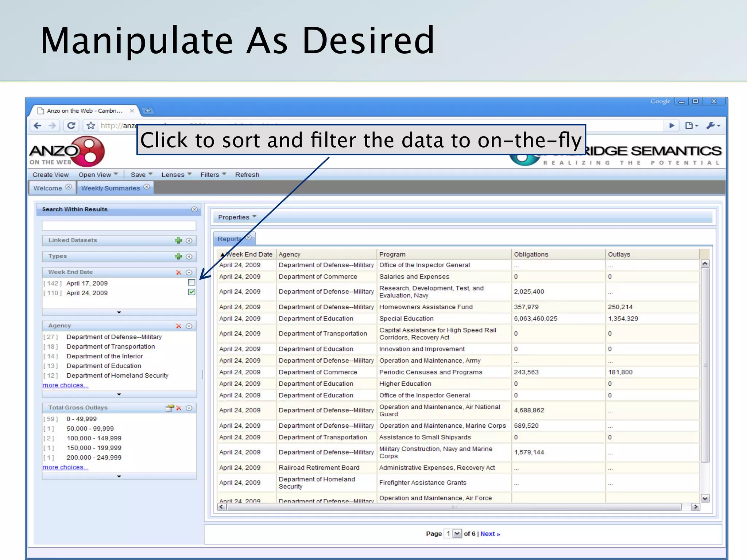Click the Search Within Results text field
This screenshot has width=747, height=560.
click(x=119, y=226)
